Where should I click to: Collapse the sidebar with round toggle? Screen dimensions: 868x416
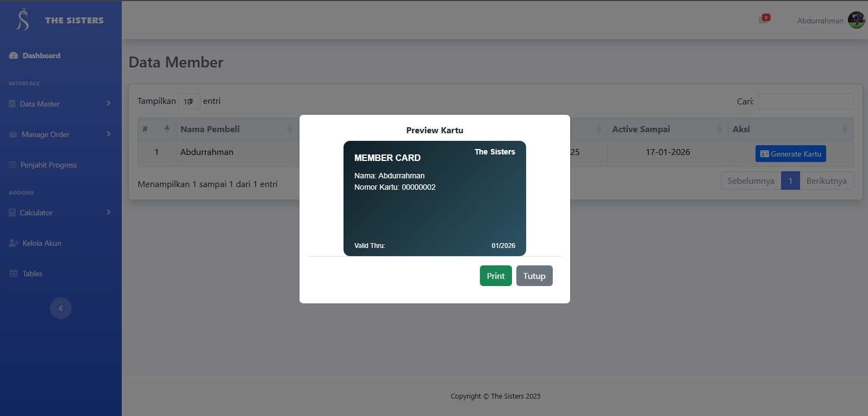(x=61, y=308)
